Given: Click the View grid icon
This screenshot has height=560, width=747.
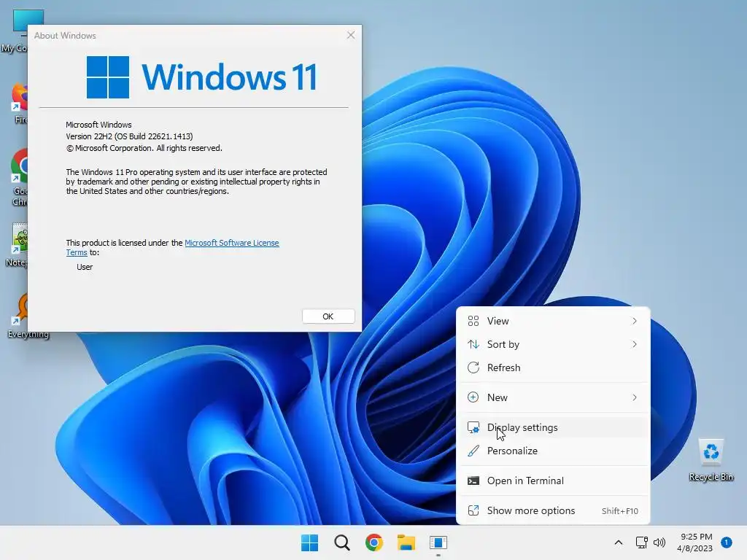Looking at the screenshot, I should (473, 321).
